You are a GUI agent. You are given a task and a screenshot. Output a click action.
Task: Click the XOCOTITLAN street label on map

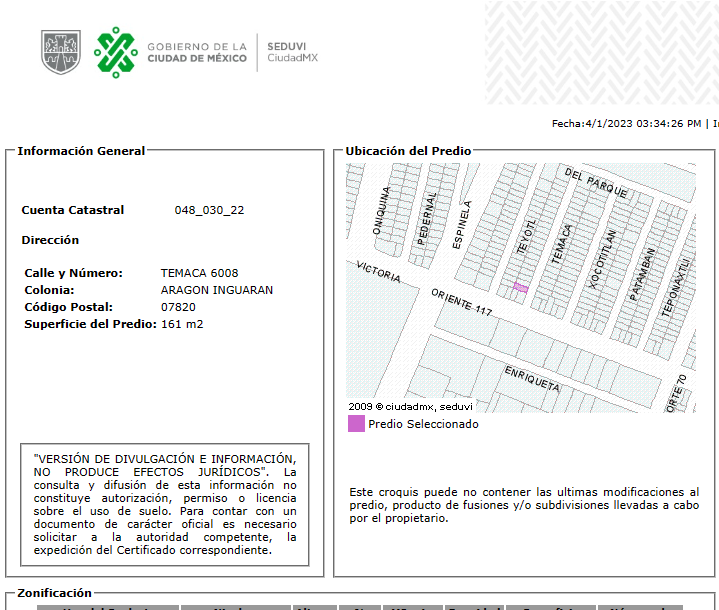pyautogui.click(x=602, y=260)
